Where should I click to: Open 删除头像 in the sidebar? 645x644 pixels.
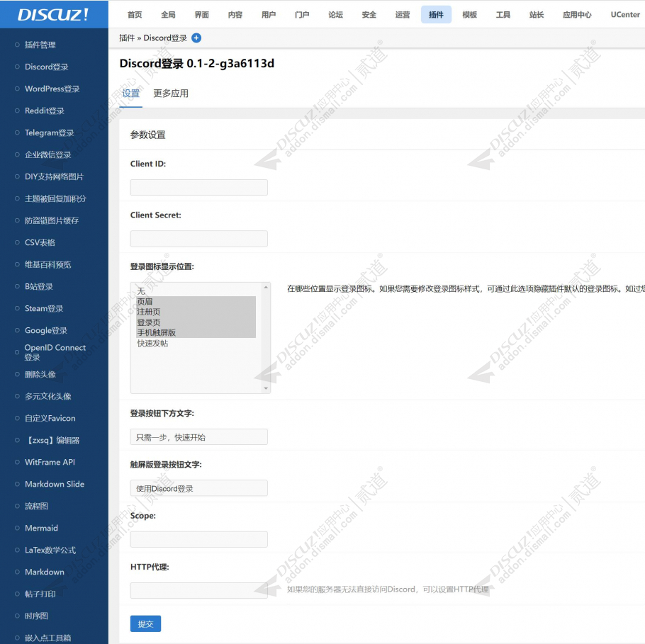[x=40, y=374]
